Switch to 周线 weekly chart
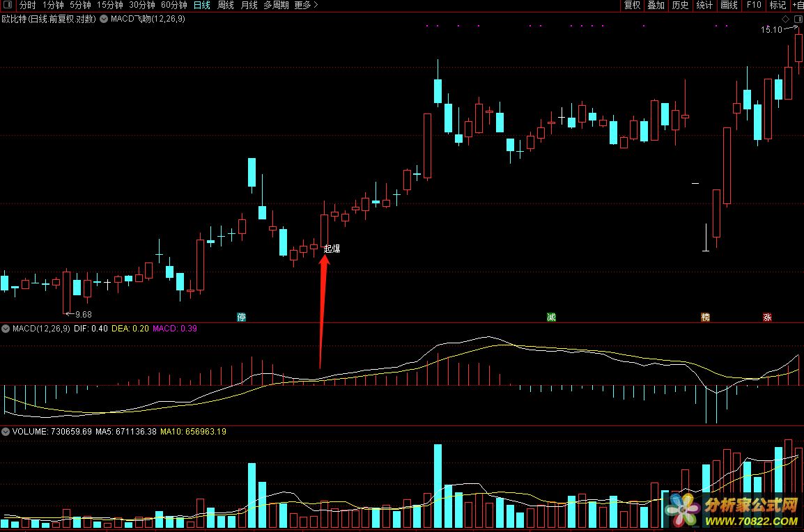Viewport: 804px width, 532px height. tap(226, 5)
